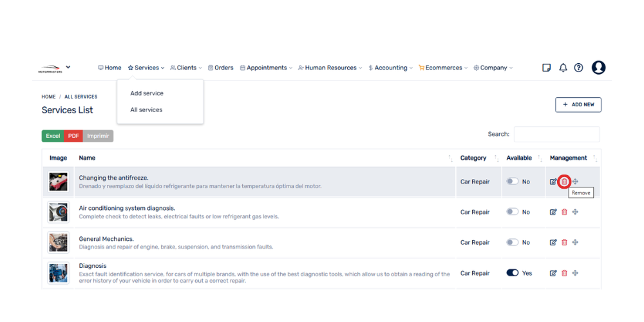The width and height of the screenshot is (644, 322).
Task: Disable availability of the Diagnosis service
Action: (512, 273)
